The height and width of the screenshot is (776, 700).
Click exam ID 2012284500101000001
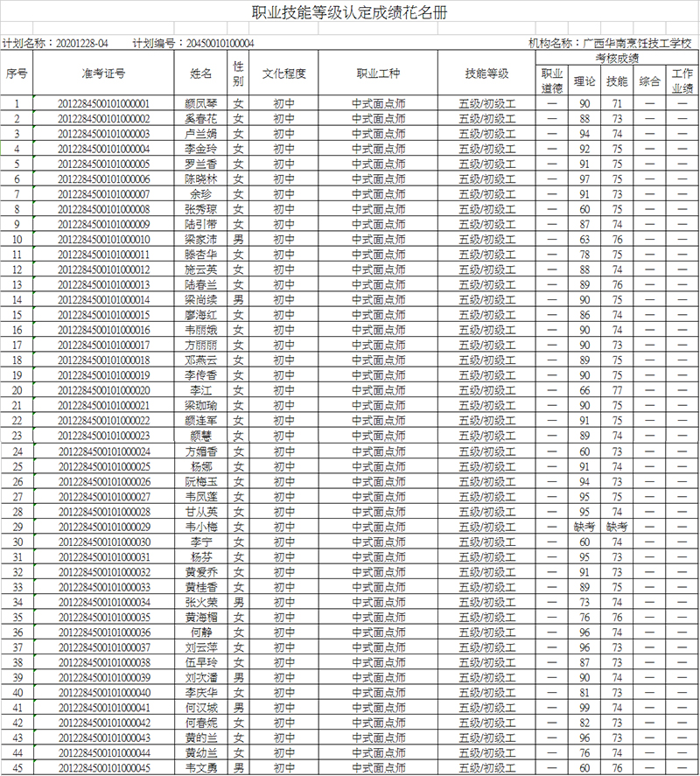(103, 103)
